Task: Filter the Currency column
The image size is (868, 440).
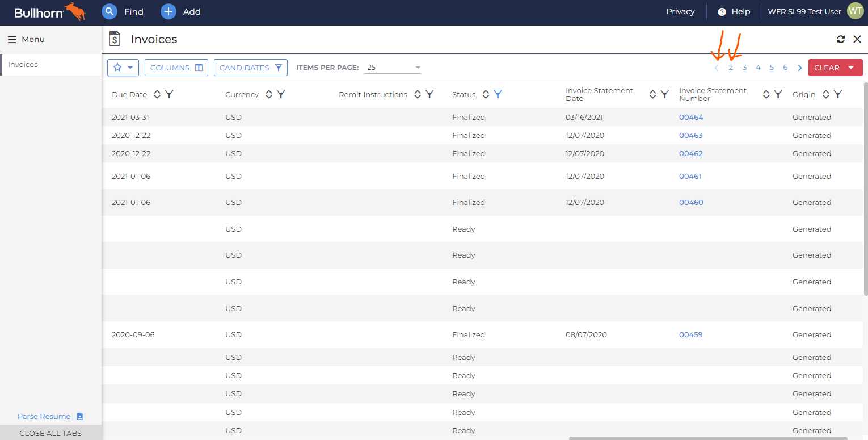Action: [x=281, y=94]
